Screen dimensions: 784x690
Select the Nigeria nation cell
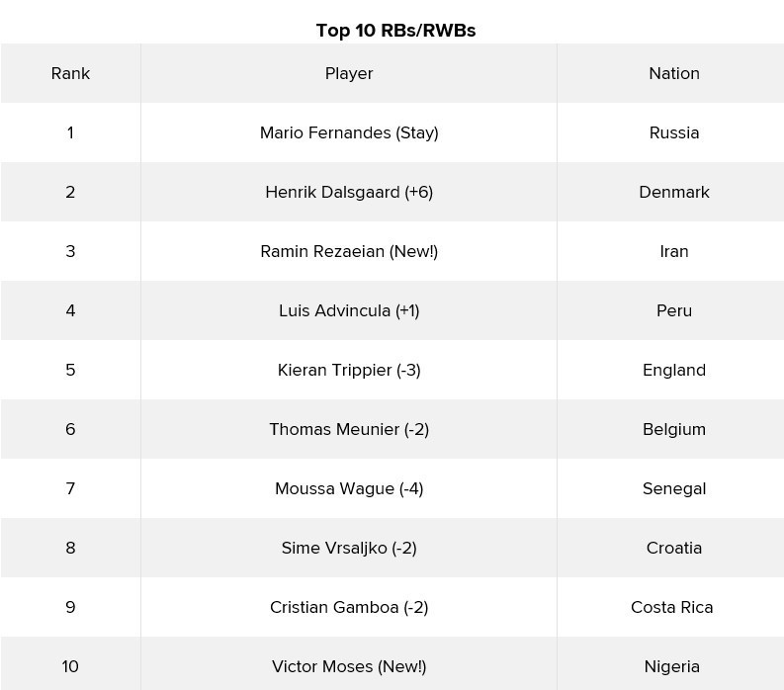672,666
